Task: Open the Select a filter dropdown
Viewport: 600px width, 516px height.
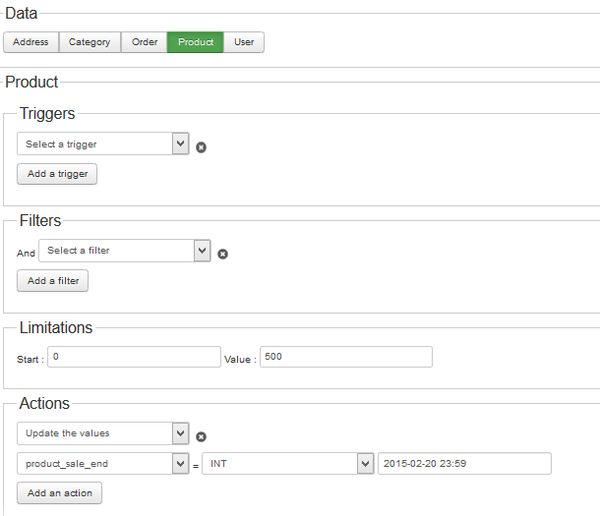Action: click(125, 251)
